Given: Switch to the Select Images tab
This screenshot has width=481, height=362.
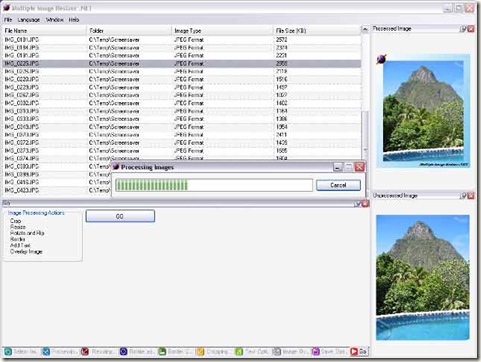Looking at the screenshot, I should (21, 351).
